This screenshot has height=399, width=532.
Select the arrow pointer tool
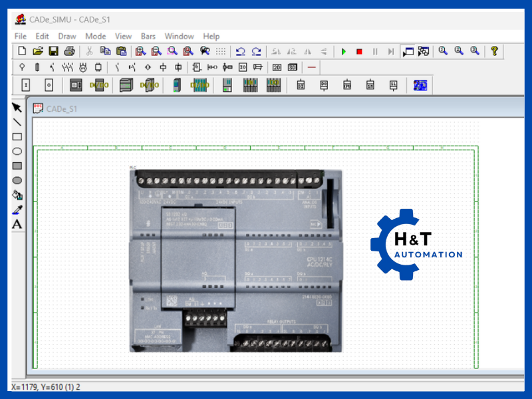[x=17, y=108]
